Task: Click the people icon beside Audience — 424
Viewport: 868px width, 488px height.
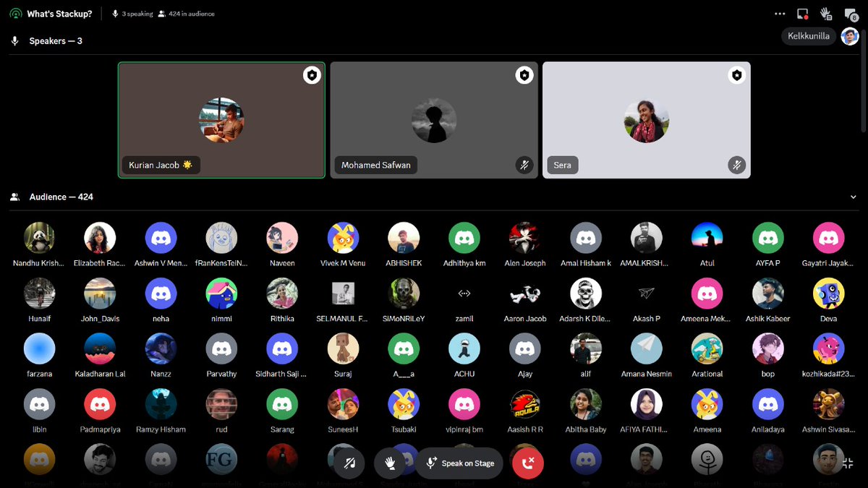Action: coord(14,197)
